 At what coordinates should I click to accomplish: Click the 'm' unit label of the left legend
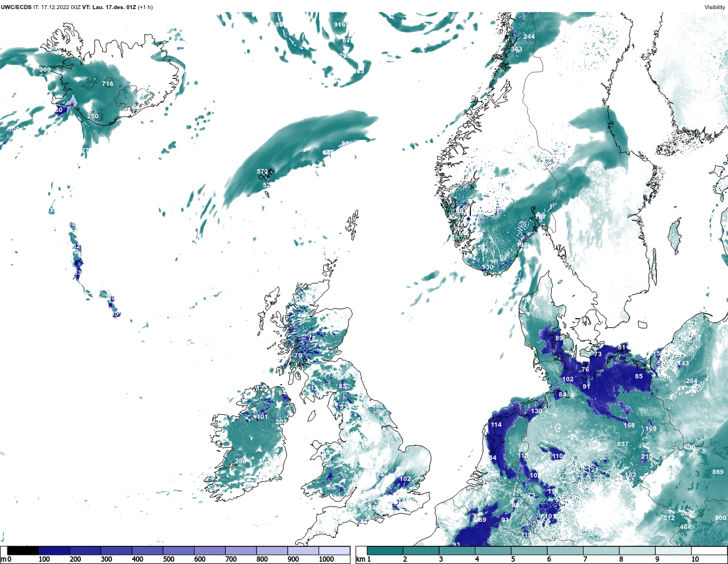3,560
